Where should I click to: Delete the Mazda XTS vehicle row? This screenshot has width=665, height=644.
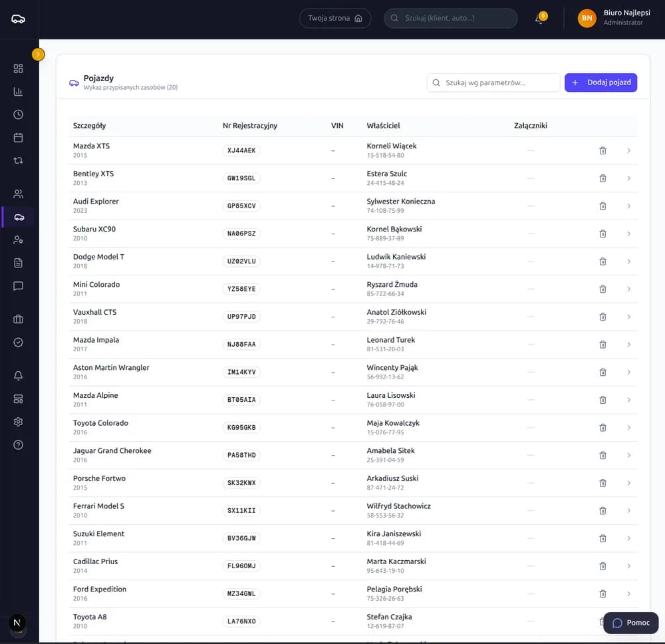point(602,150)
